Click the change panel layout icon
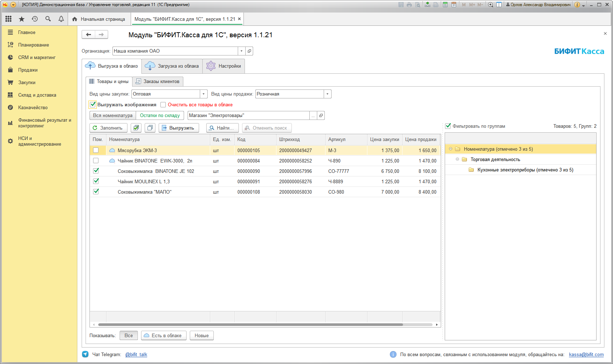Screen dimensions: 613x364 coord(499,5)
